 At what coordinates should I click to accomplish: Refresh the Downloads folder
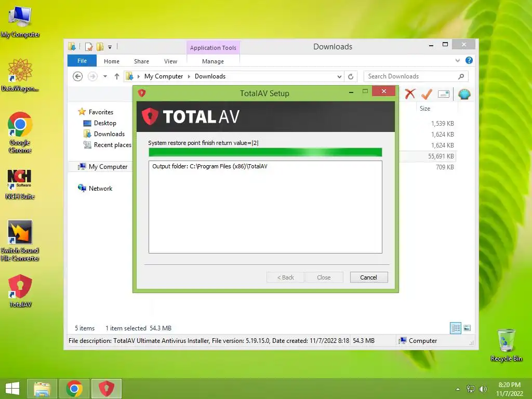[351, 77]
